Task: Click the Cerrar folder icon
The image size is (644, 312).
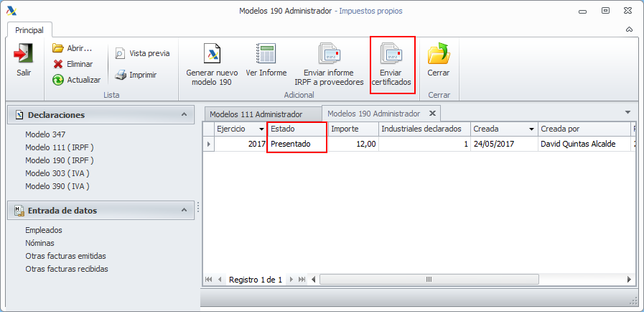Action: click(439, 53)
